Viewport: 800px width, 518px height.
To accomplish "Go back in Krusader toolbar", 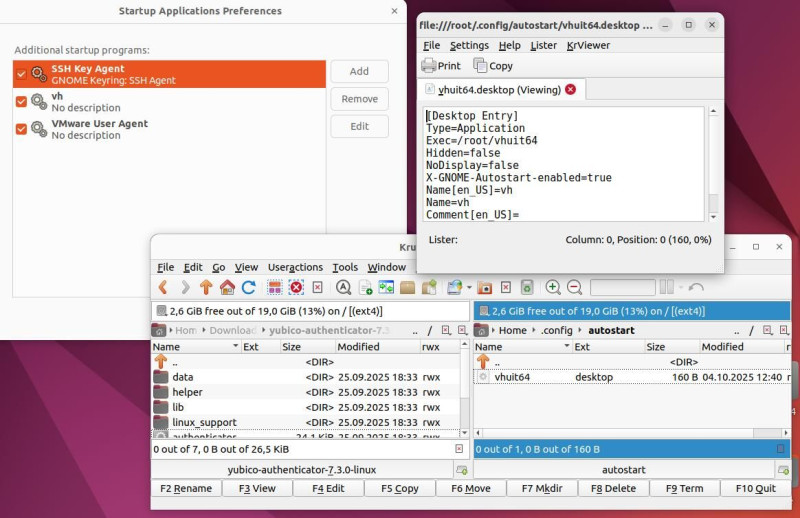I will coord(163,288).
